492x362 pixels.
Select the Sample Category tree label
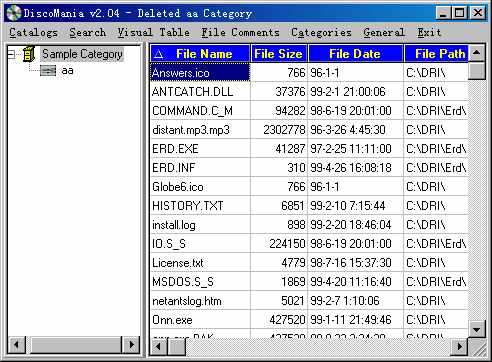point(82,54)
